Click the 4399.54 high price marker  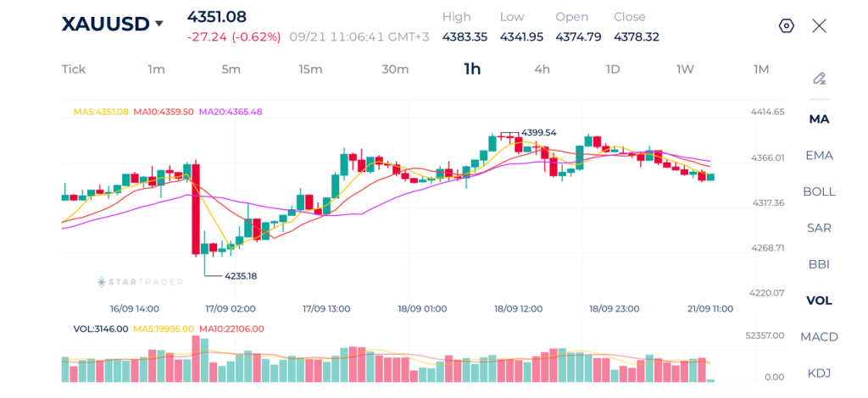point(538,133)
